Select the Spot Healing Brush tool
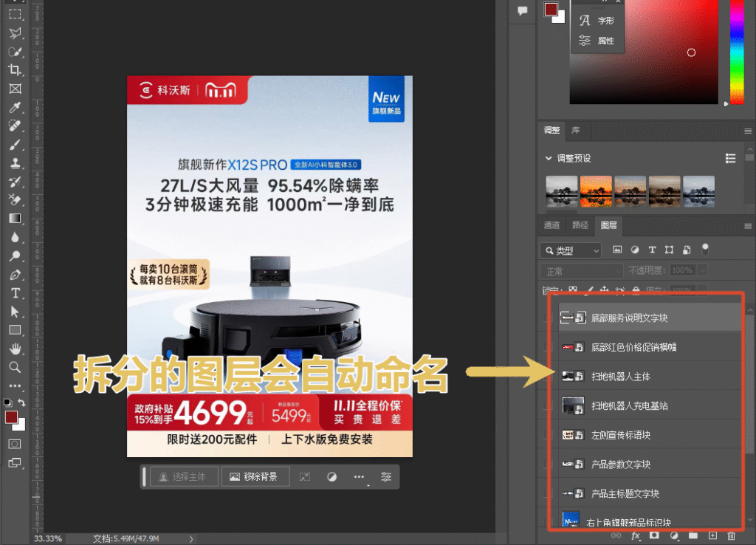 (x=15, y=126)
